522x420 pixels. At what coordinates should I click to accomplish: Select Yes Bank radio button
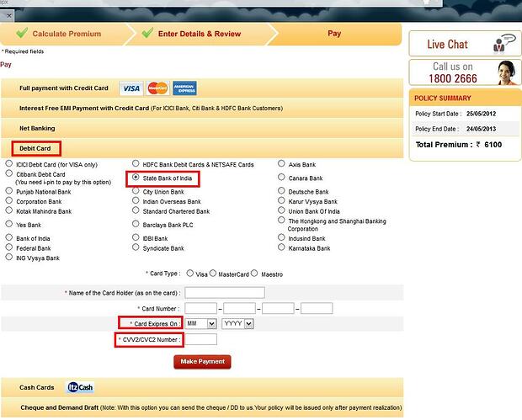click(x=9, y=224)
